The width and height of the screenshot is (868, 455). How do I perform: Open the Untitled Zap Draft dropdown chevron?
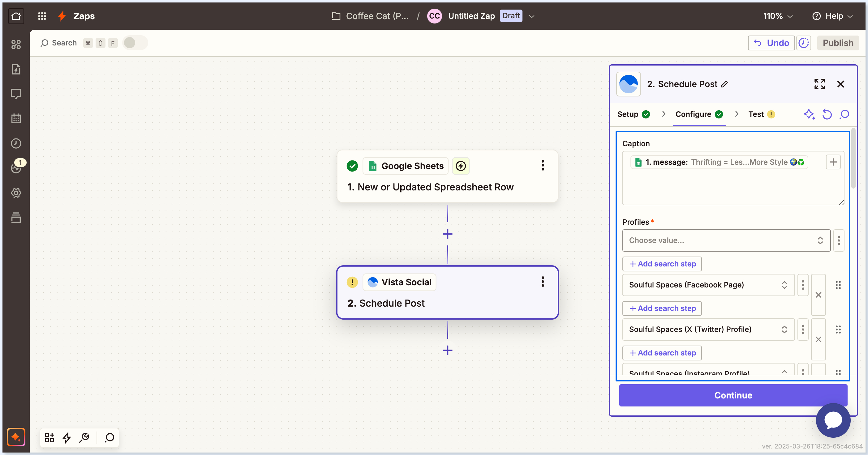coord(532,16)
